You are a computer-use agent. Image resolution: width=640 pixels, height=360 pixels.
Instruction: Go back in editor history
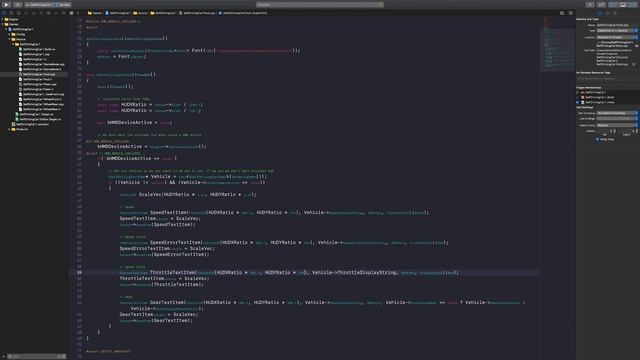click(78, 13)
